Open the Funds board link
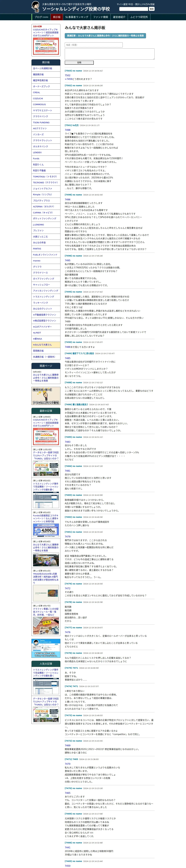The image size is (186, 868). click(x=46, y=158)
